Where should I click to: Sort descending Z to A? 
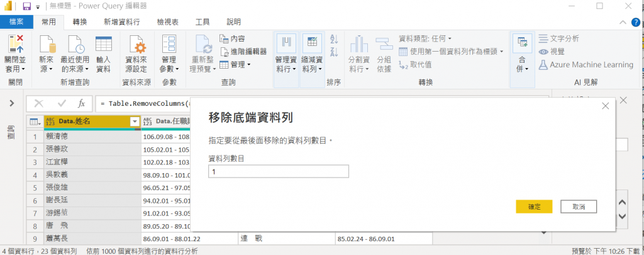[x=334, y=52]
